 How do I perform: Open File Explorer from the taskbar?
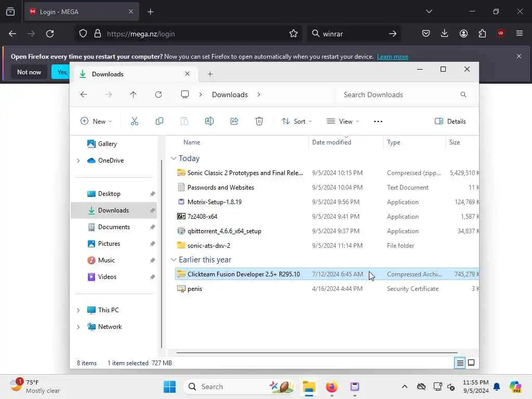pyautogui.click(x=309, y=387)
